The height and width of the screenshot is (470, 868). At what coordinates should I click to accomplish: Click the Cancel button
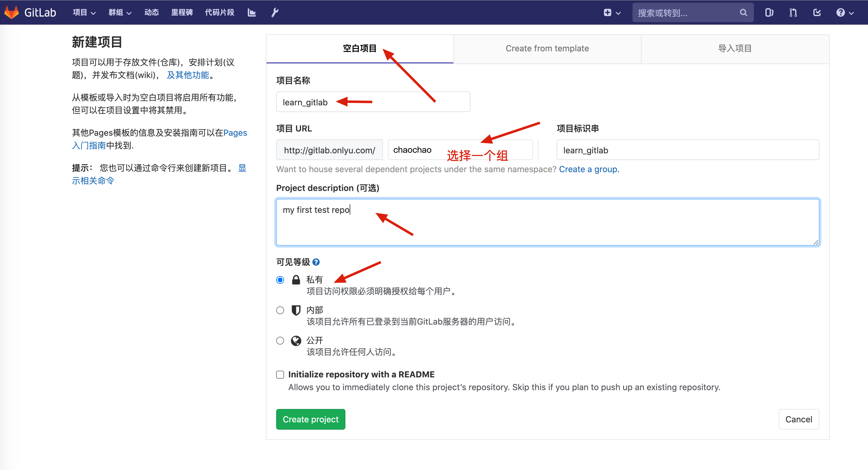pos(798,419)
